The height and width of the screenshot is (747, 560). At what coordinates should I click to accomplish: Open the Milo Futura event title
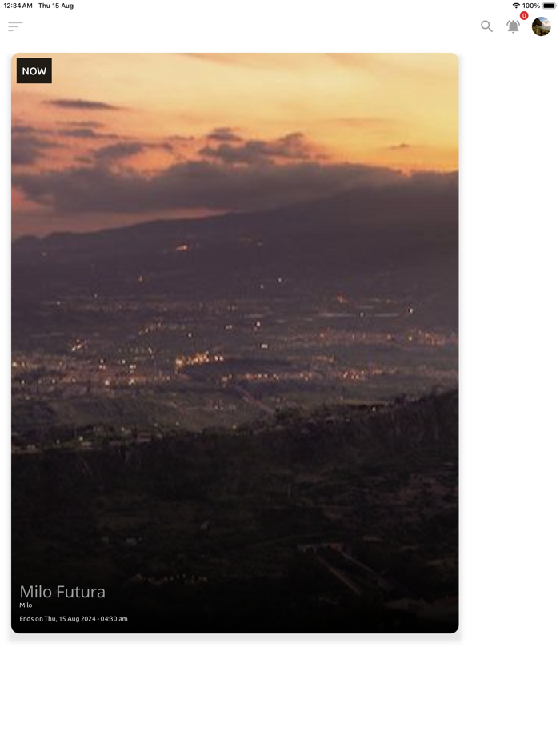[x=62, y=592]
